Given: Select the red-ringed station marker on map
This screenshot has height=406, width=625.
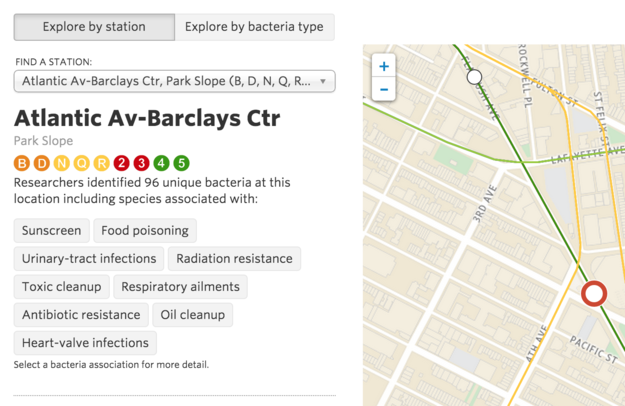Looking at the screenshot, I should click(x=594, y=294).
